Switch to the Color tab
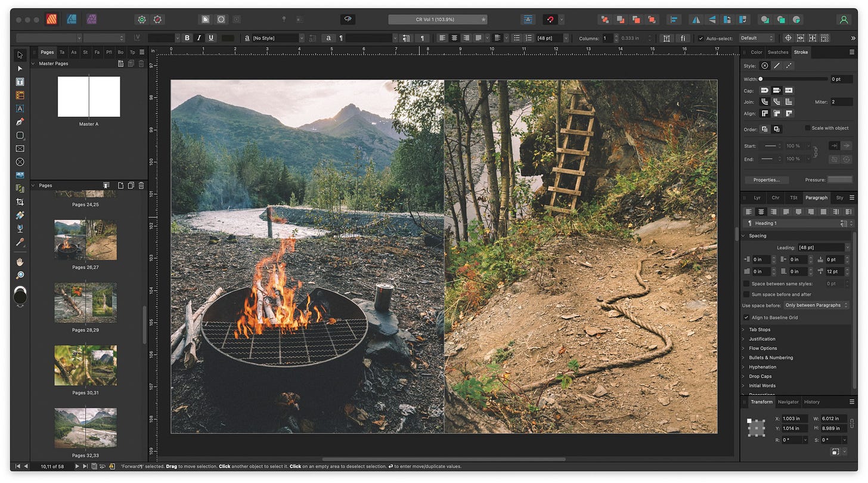Viewport: 868px width, 483px height. click(756, 52)
